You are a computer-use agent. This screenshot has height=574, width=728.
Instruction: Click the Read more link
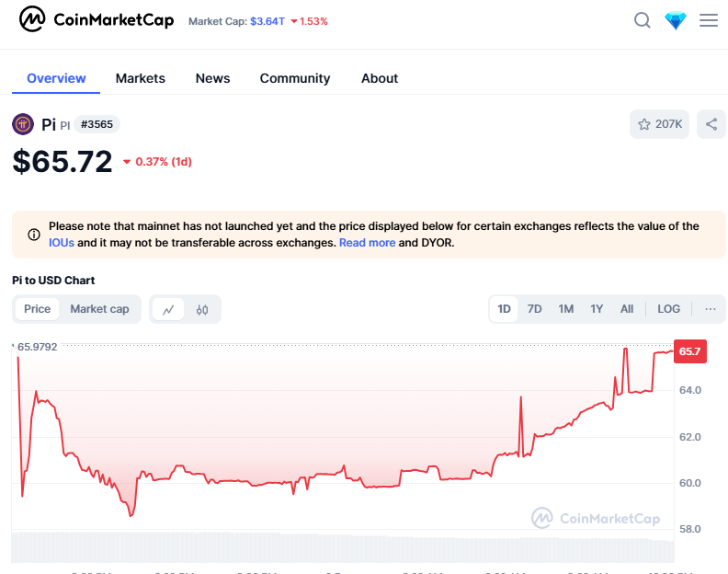point(368,243)
